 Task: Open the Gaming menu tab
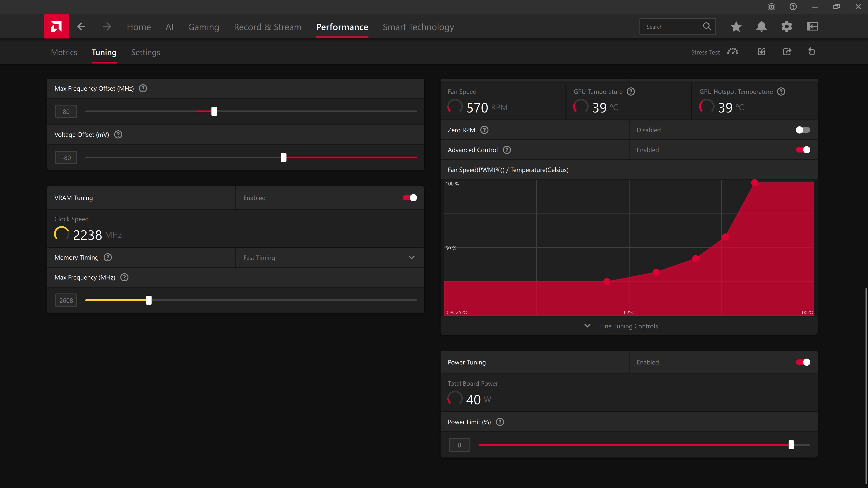(203, 27)
